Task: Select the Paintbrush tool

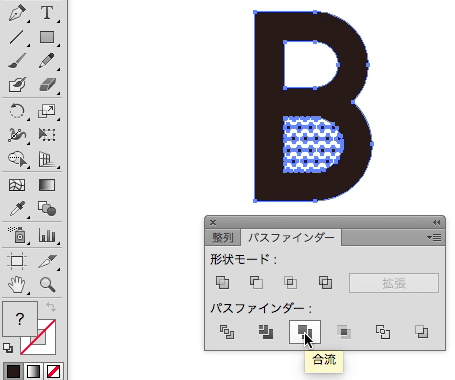Action: point(17,61)
